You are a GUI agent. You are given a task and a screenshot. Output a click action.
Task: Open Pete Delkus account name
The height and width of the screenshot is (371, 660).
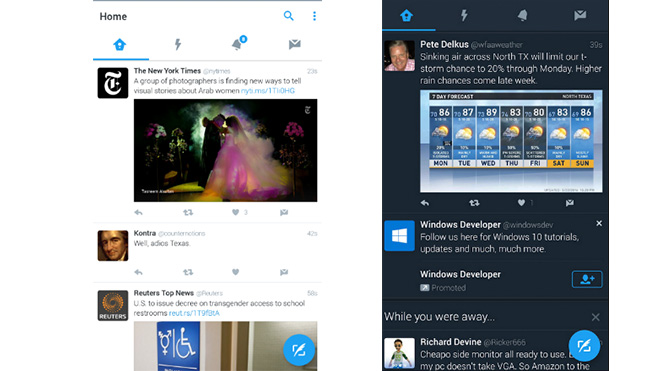[444, 45]
